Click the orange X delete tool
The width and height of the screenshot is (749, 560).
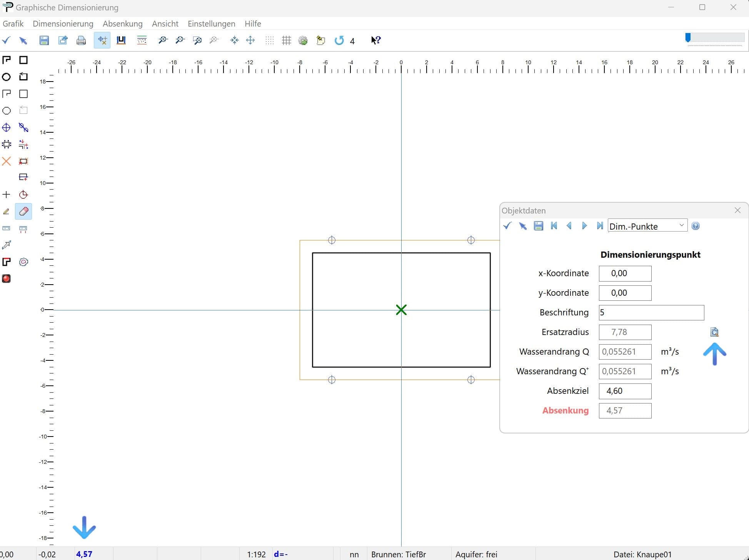[7, 161]
